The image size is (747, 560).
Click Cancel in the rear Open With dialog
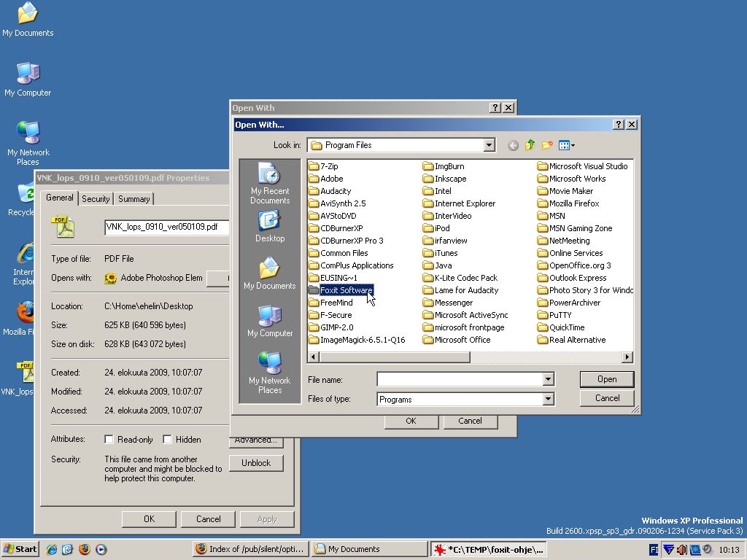click(471, 421)
